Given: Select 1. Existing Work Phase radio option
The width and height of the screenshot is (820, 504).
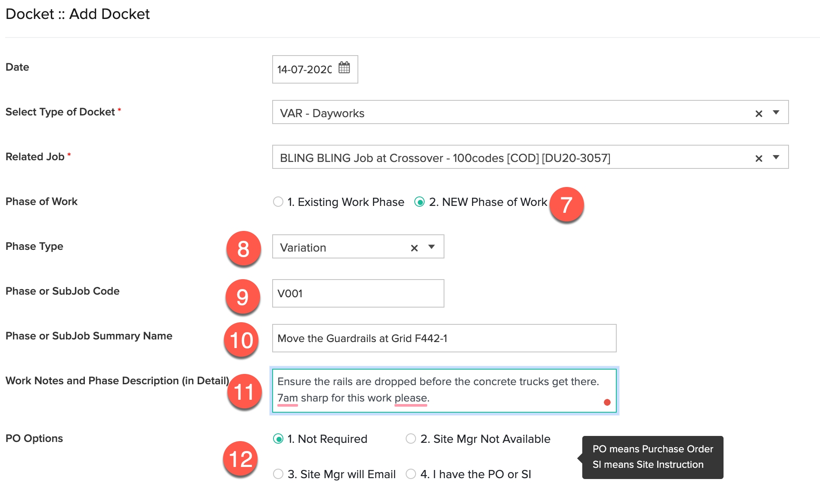Looking at the screenshot, I should (x=278, y=202).
